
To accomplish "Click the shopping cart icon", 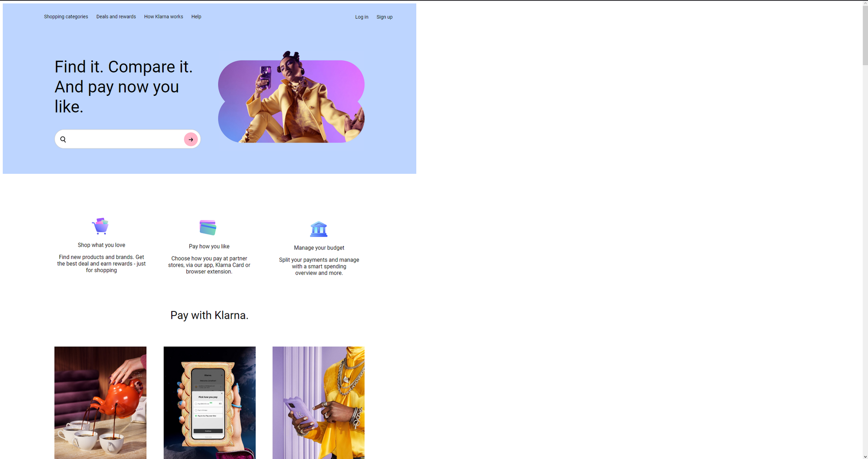I will pyautogui.click(x=100, y=225).
